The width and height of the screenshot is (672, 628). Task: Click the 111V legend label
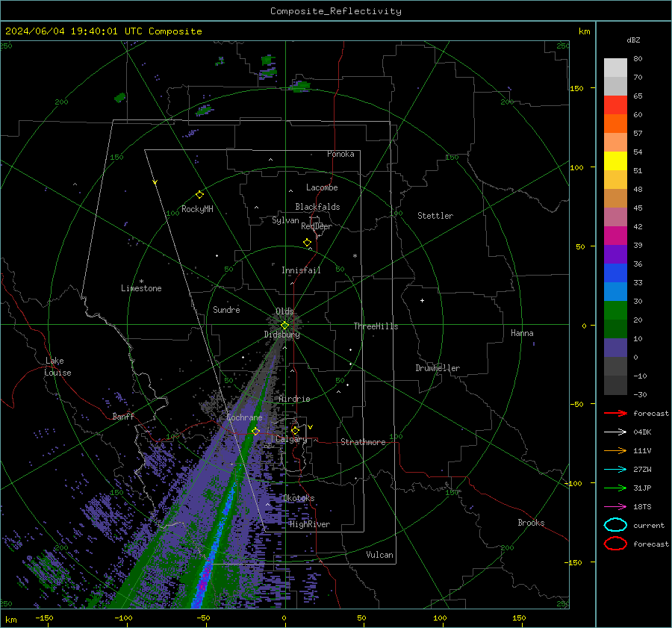pyautogui.click(x=642, y=450)
